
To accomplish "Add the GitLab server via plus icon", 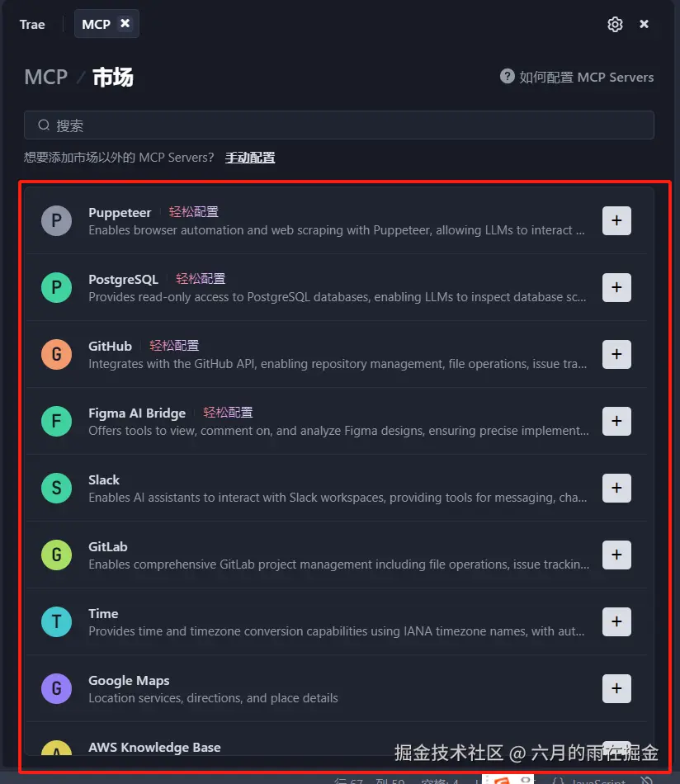I will [x=616, y=555].
